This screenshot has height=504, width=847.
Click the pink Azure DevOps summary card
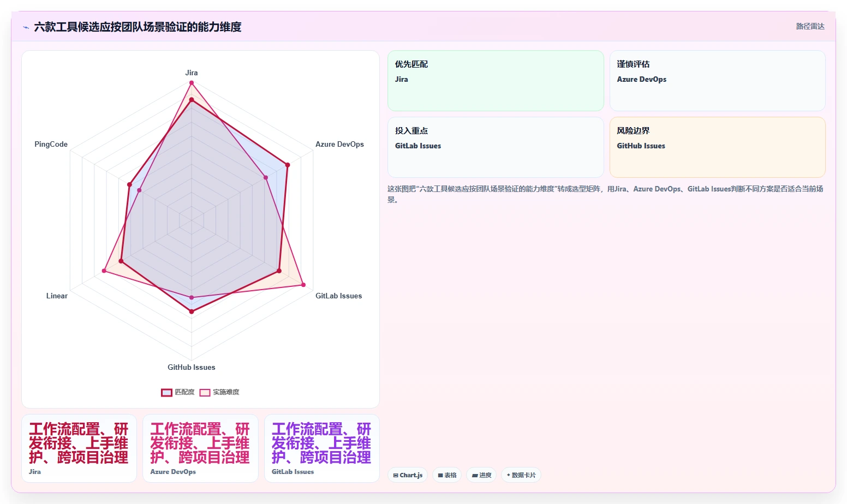click(x=200, y=448)
